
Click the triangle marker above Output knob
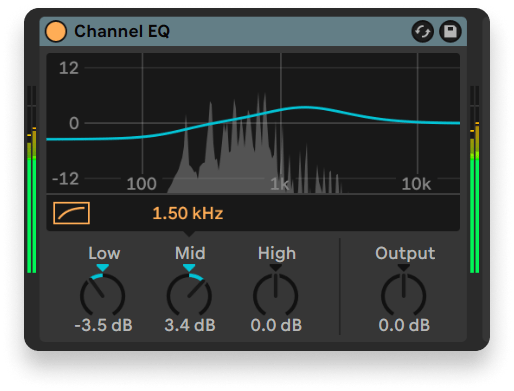pyautogui.click(x=404, y=268)
